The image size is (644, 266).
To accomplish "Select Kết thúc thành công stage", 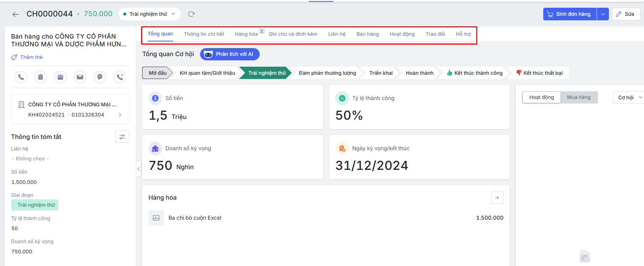I will click(x=475, y=73).
